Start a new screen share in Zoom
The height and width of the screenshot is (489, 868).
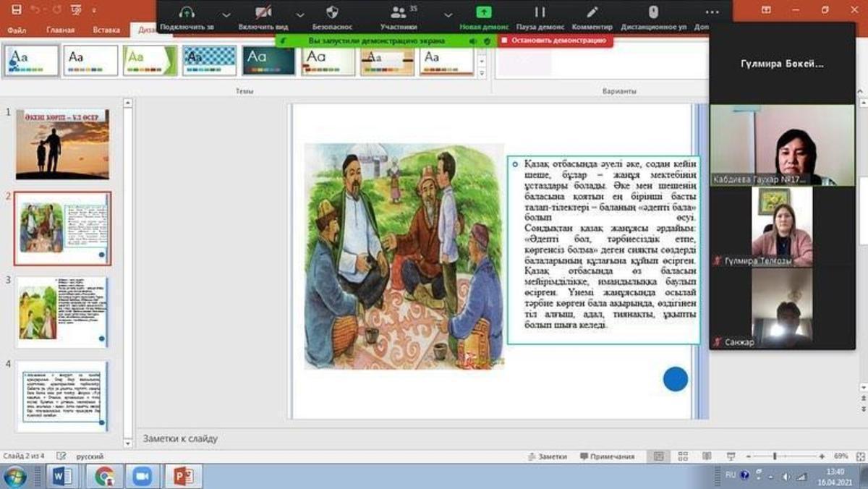483,13
